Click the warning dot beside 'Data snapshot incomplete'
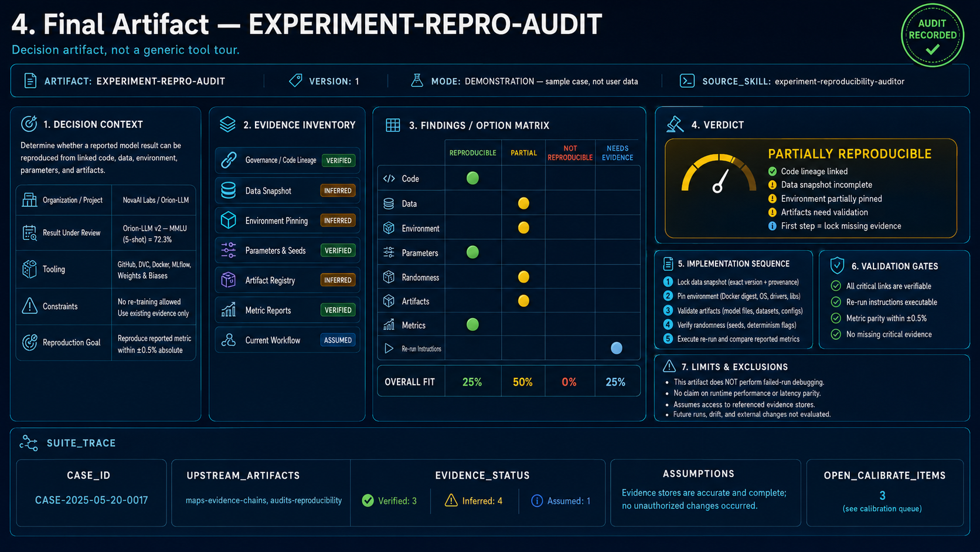The image size is (980, 552). point(773,185)
